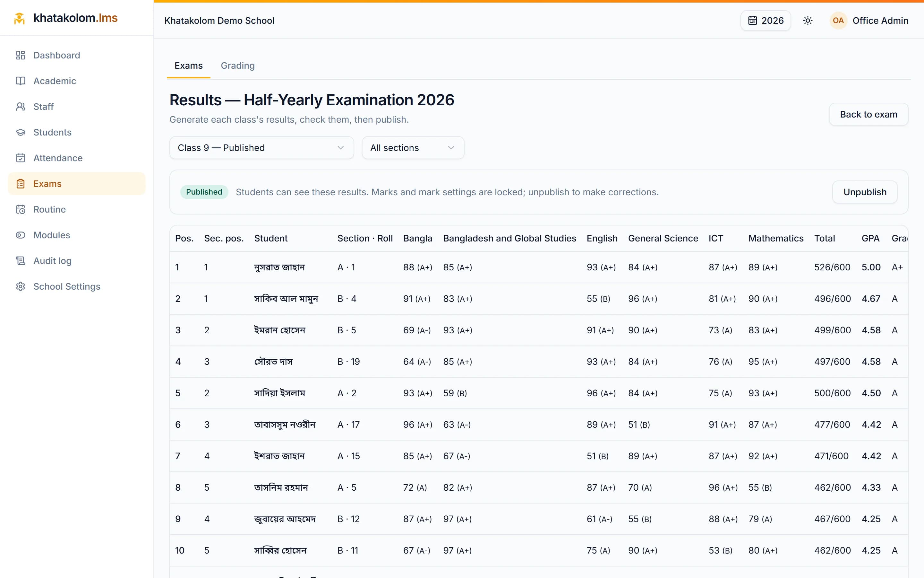Click the B · 19 section roll cell
This screenshot has height=578, width=924.
click(348, 362)
